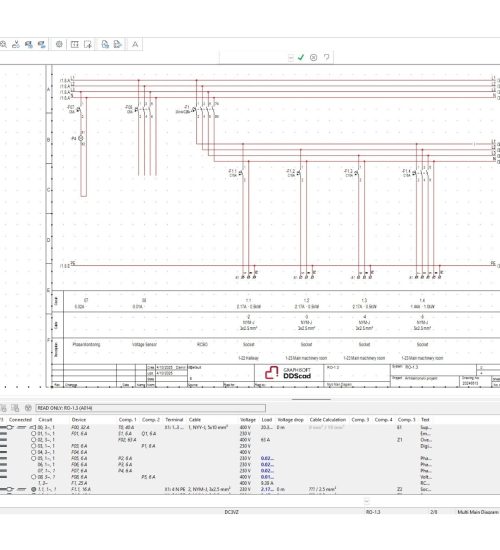Toggle circle marker on circuit 03 row
500x550 pixels.
click(33, 446)
